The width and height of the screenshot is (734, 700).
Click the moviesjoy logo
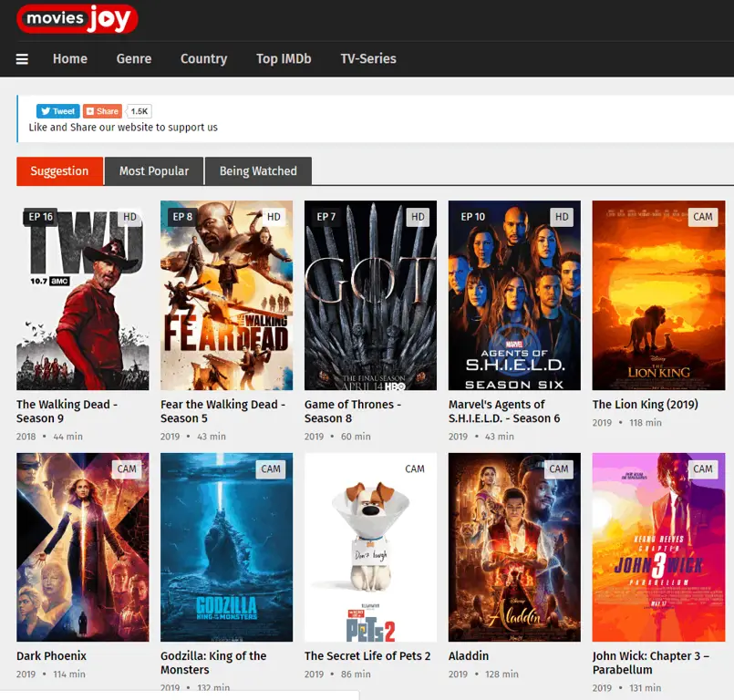pos(78,19)
